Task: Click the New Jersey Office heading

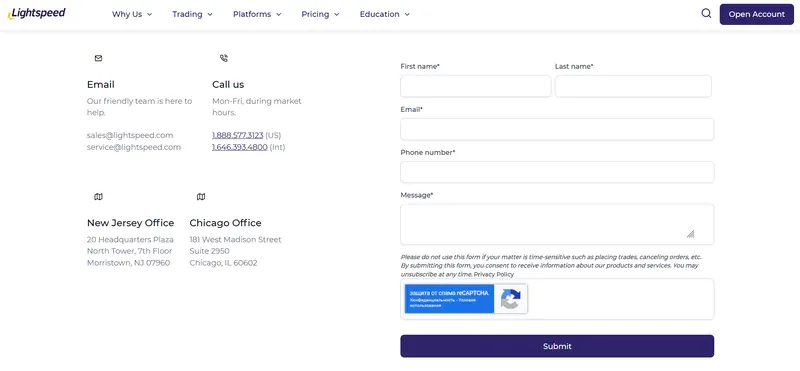Action: [131, 223]
